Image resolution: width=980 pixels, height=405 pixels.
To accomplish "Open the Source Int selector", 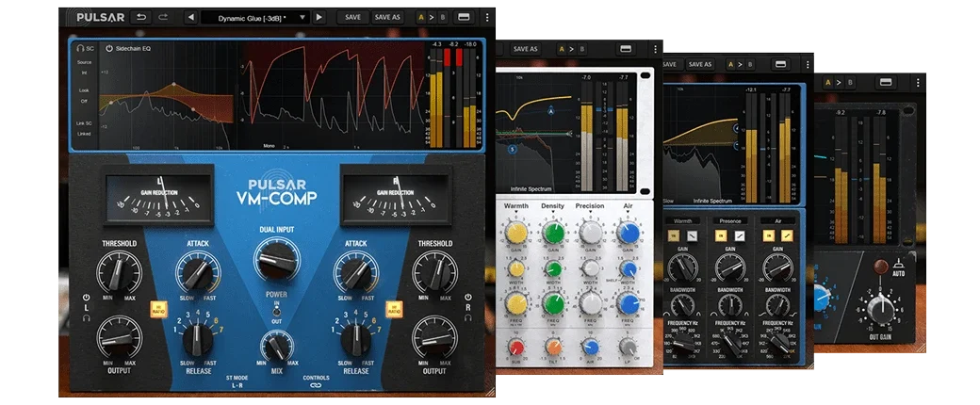I will pyautogui.click(x=85, y=68).
